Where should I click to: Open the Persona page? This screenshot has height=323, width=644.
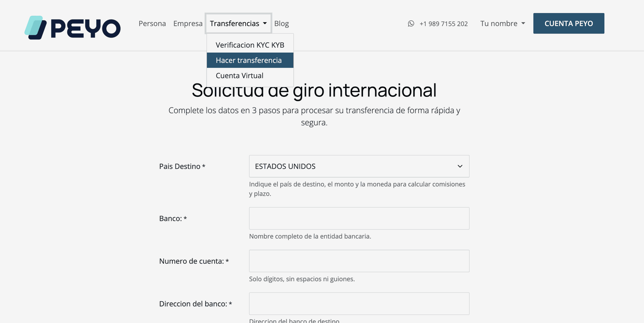point(152,23)
